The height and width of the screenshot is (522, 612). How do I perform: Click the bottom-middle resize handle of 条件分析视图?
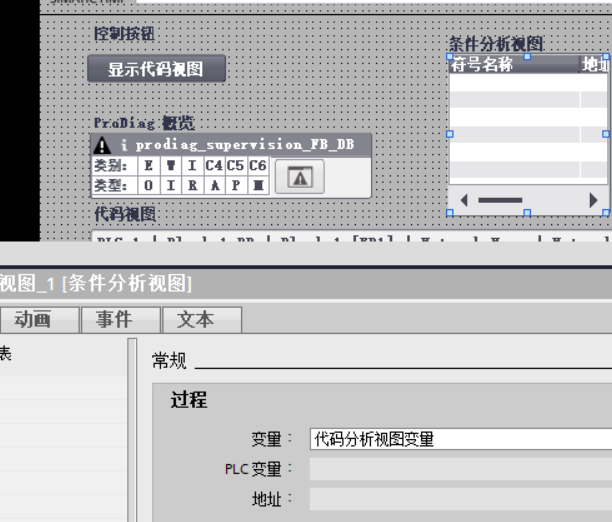click(527, 213)
